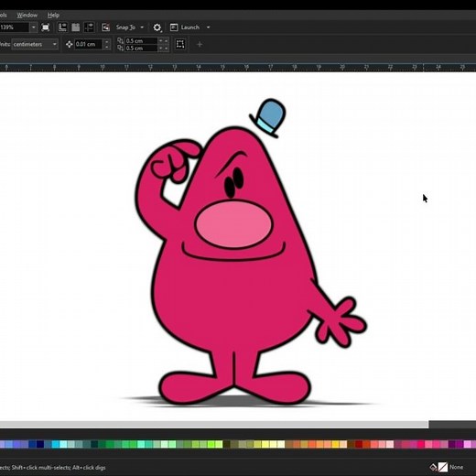Screen dimensions: 476x476
Task: Click the vertical duplicate distance icon
Action: click(x=121, y=49)
